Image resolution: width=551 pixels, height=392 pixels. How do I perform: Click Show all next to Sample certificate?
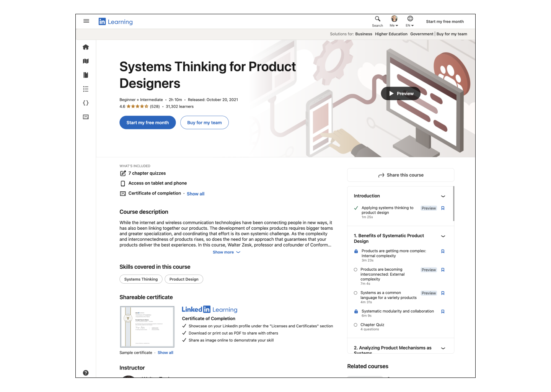point(165,353)
